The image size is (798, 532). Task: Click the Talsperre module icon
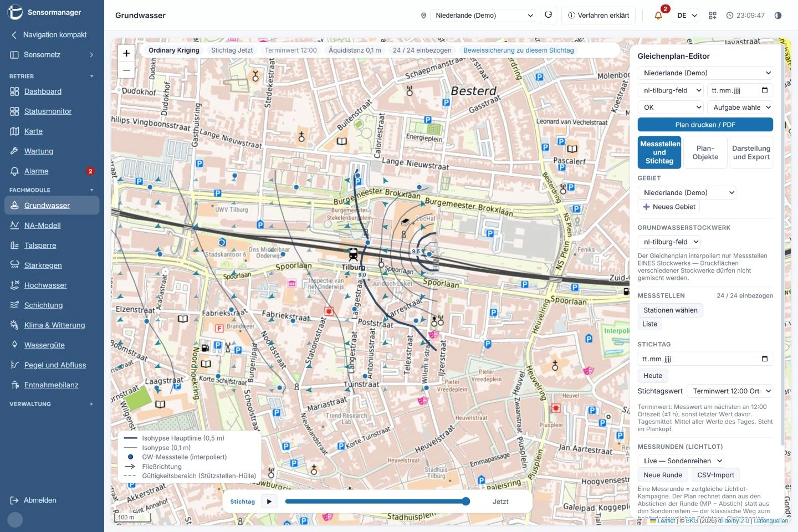tap(14, 245)
